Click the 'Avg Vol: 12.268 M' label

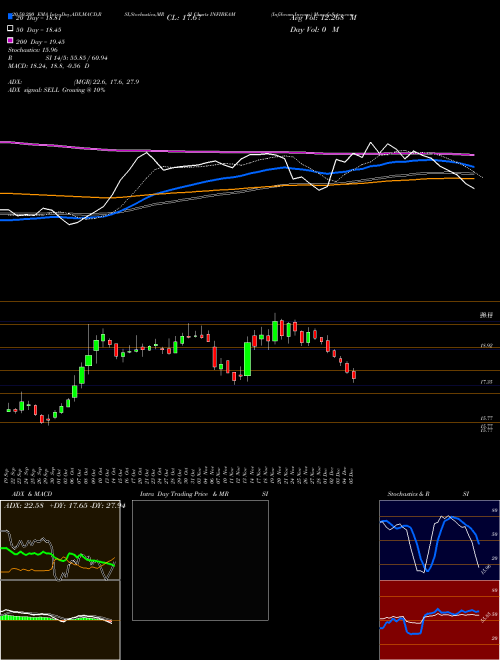323,18
